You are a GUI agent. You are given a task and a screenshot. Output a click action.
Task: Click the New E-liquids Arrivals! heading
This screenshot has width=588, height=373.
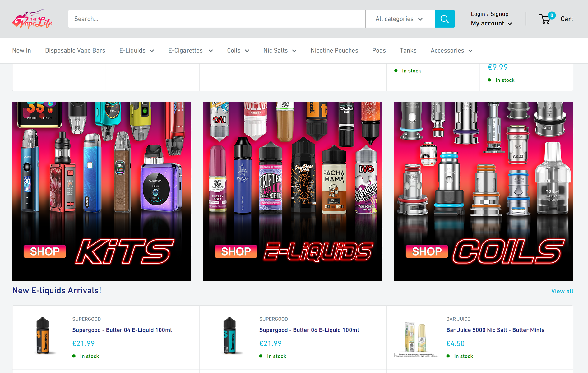[x=57, y=290]
